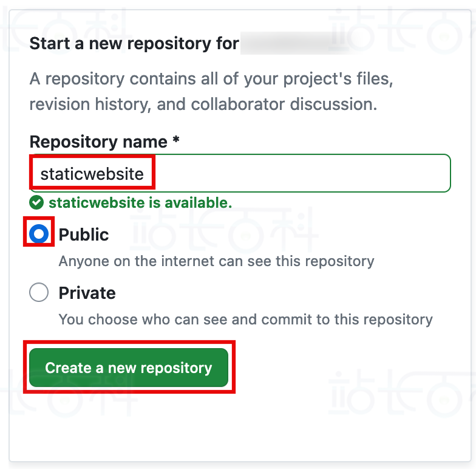This screenshot has width=476, height=469.
Task: Click the 'staticwebsite is available.' message
Action: (x=140, y=202)
